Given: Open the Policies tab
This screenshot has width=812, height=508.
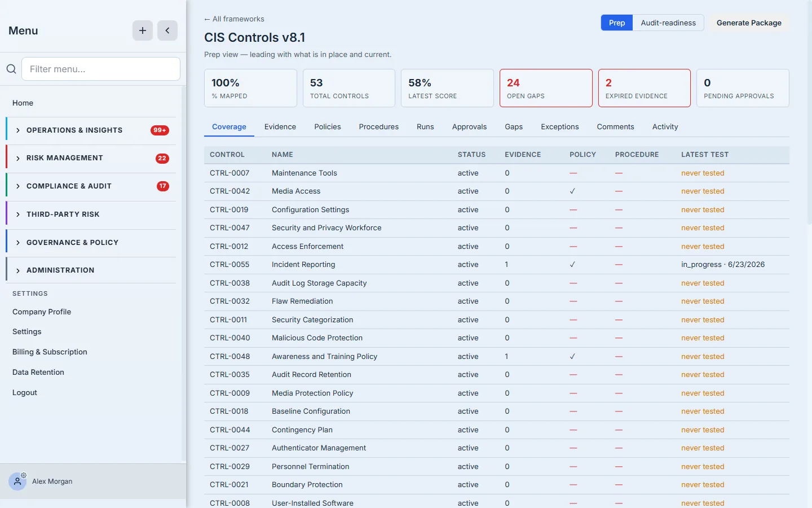Looking at the screenshot, I should coord(328,127).
